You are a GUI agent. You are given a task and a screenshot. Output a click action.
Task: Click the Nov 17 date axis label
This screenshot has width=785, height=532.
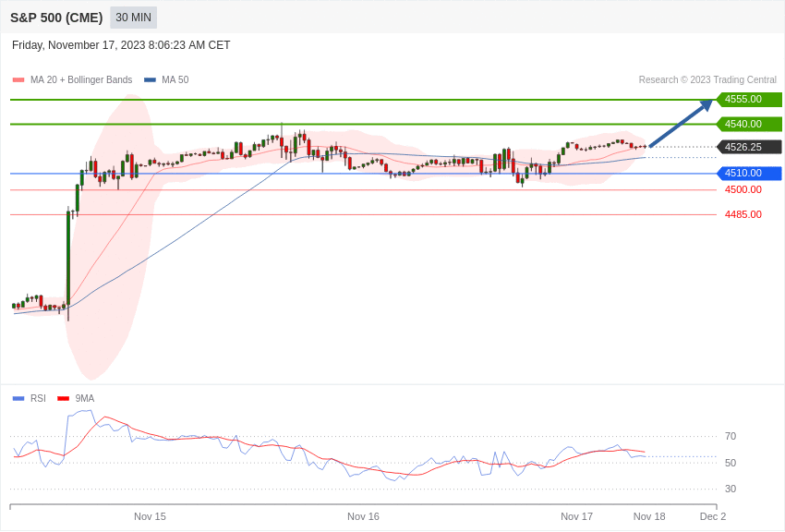click(576, 516)
